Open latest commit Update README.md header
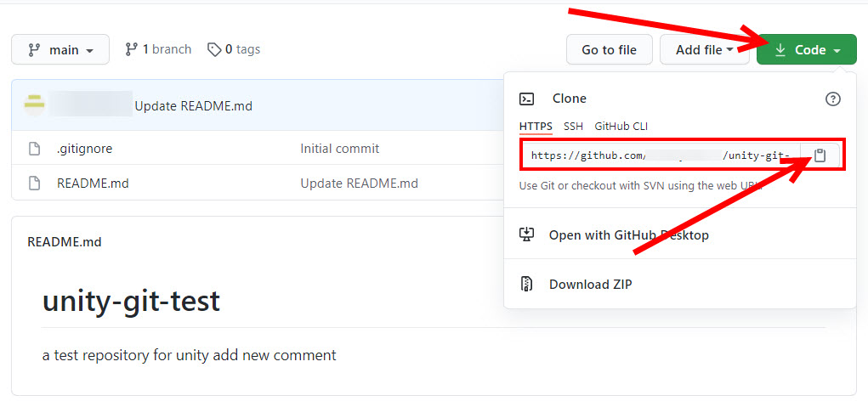Viewport: 868px width, 418px height. coord(194,105)
